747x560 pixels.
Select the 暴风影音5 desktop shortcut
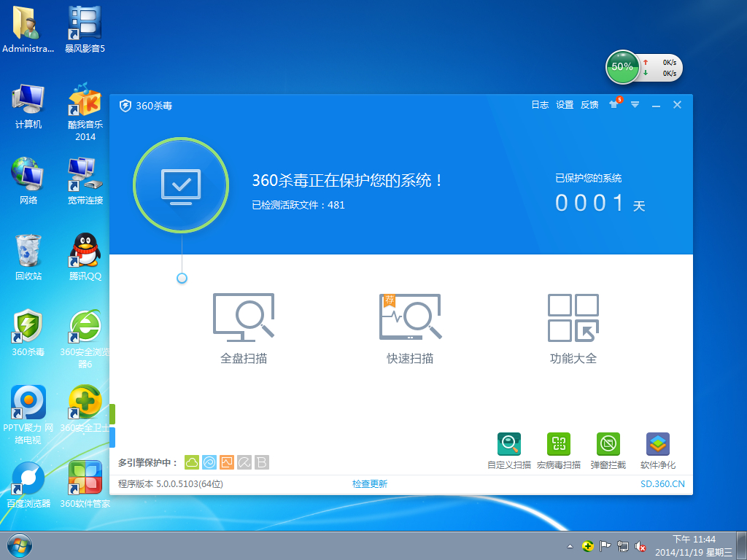[85, 28]
